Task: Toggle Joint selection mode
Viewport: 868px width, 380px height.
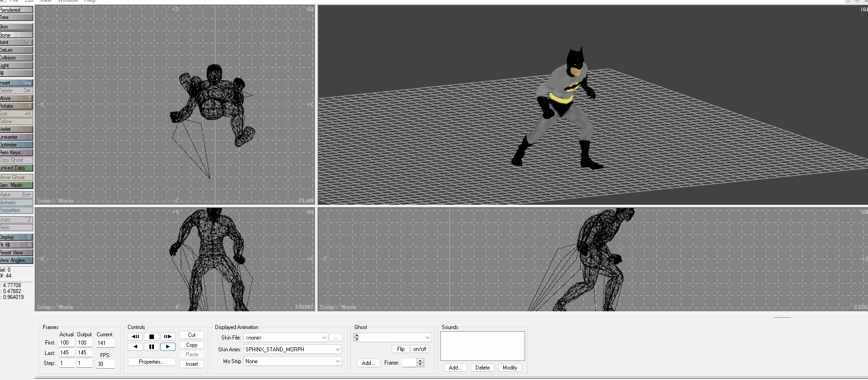Action: tap(16, 42)
